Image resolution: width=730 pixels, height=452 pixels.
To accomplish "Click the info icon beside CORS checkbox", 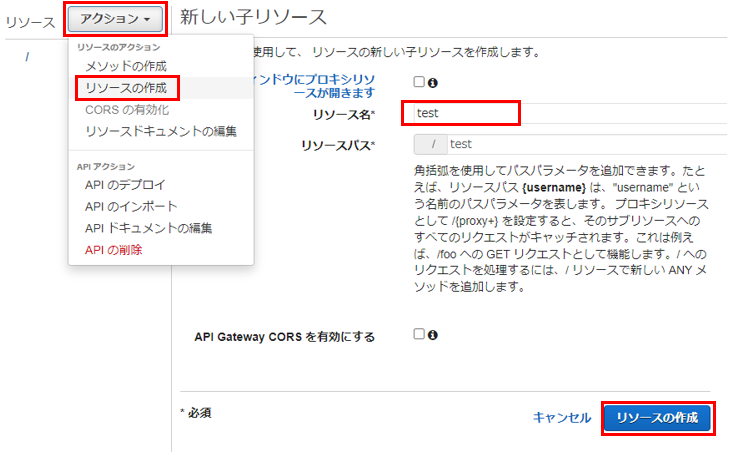I will click(x=433, y=335).
